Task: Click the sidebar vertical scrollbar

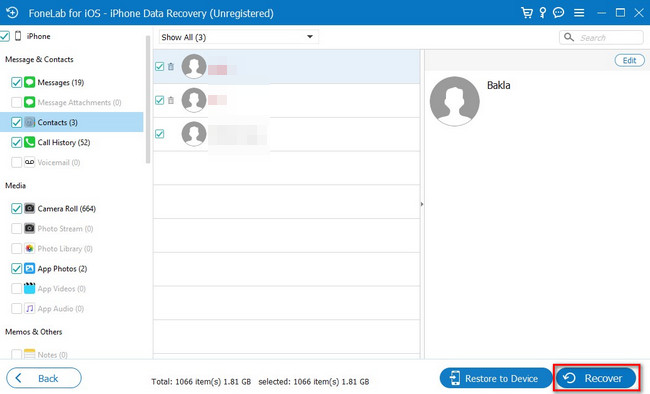Action: [148, 100]
